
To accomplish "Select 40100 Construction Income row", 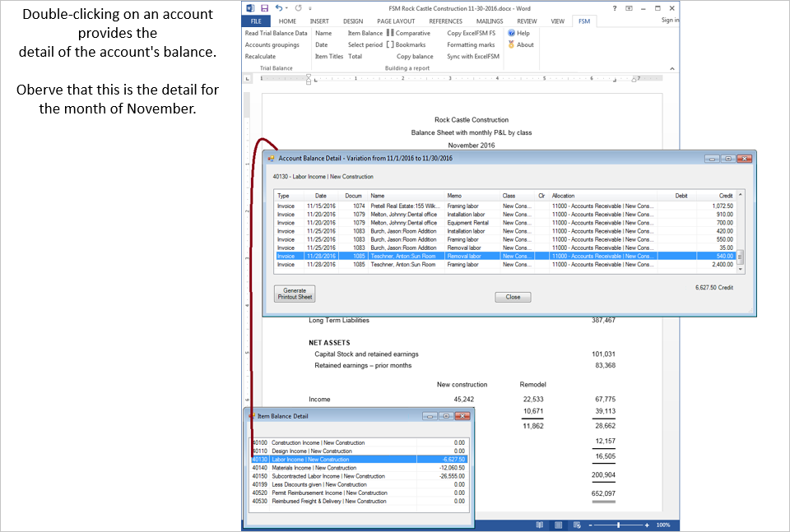I will pyautogui.click(x=359, y=443).
